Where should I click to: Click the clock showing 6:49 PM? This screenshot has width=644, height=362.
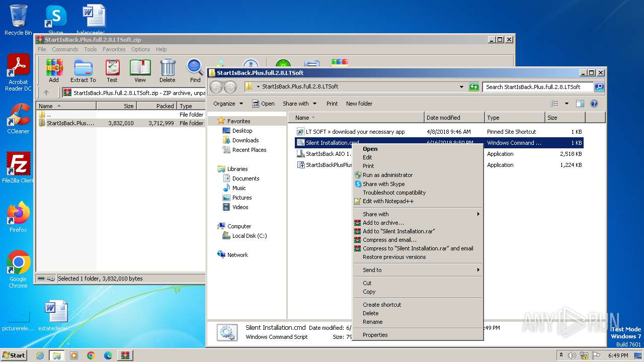click(x=618, y=355)
